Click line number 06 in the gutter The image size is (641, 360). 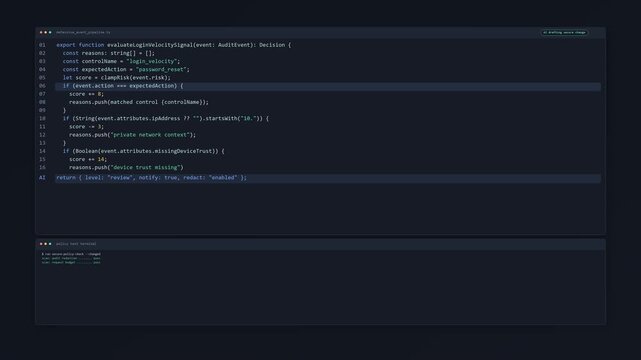click(42, 86)
